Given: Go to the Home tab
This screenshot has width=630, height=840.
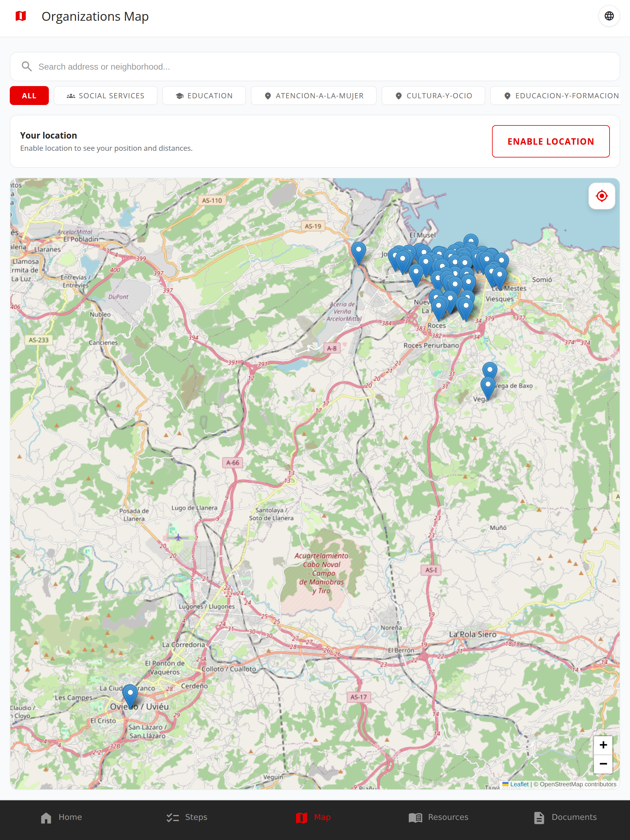Looking at the screenshot, I should pyautogui.click(x=62, y=817).
